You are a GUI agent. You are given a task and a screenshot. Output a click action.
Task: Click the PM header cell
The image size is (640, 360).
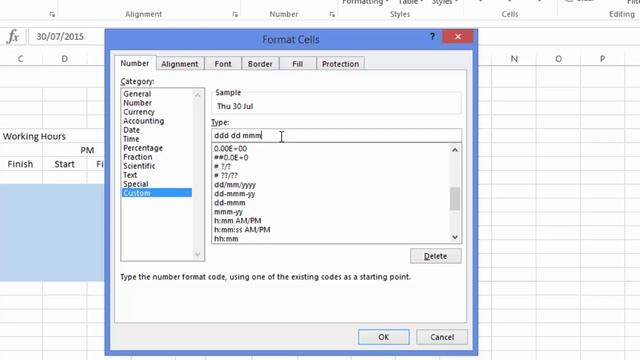[x=87, y=150]
